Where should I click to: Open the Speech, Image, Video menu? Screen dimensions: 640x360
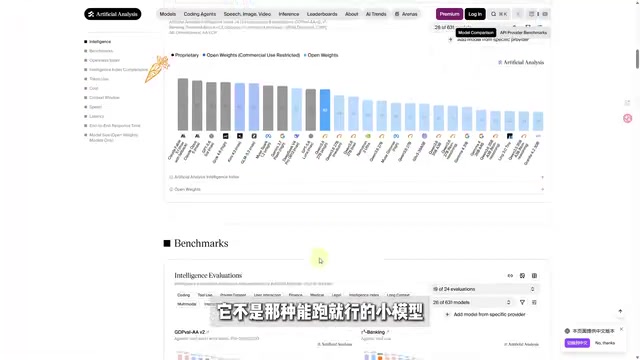point(247,14)
